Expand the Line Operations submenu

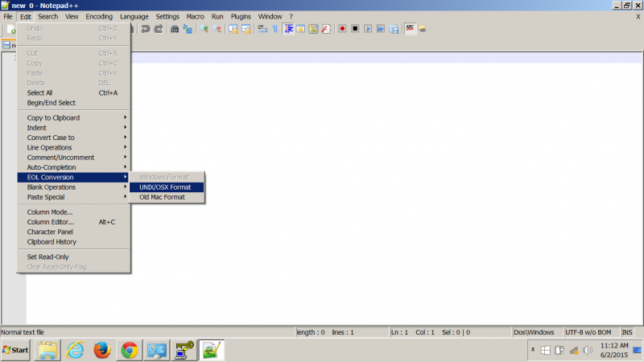[x=73, y=147]
